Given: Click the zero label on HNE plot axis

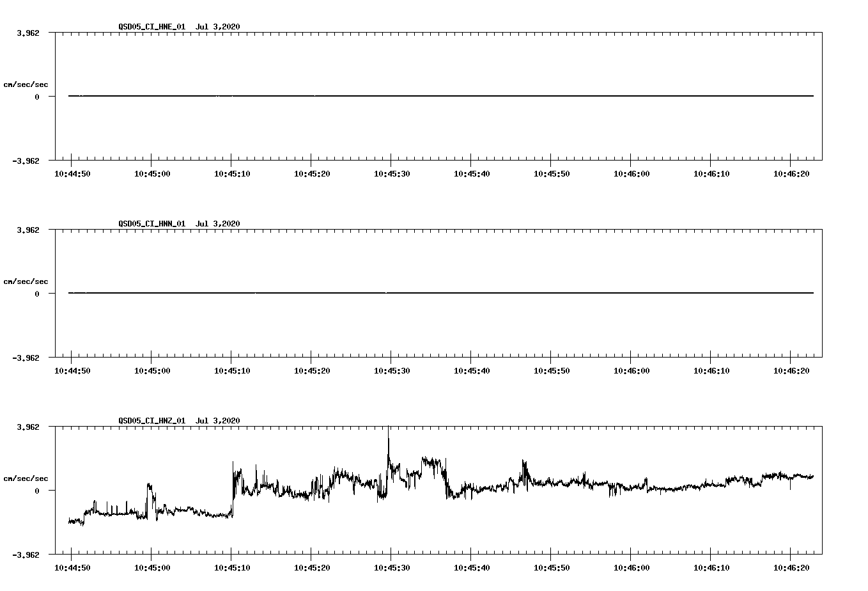Looking at the screenshot, I should [37, 97].
